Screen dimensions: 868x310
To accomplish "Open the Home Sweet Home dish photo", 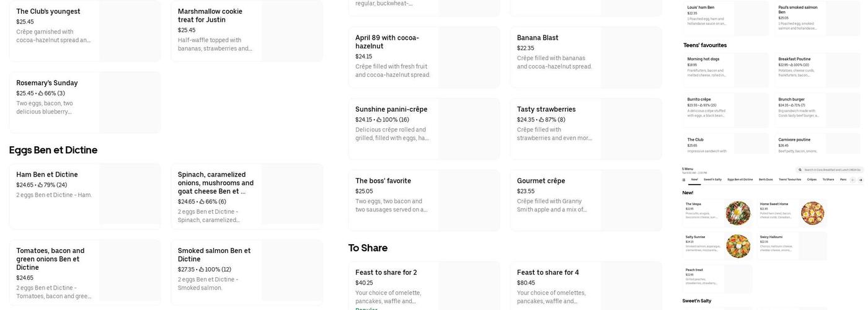I will pyautogui.click(x=812, y=213).
